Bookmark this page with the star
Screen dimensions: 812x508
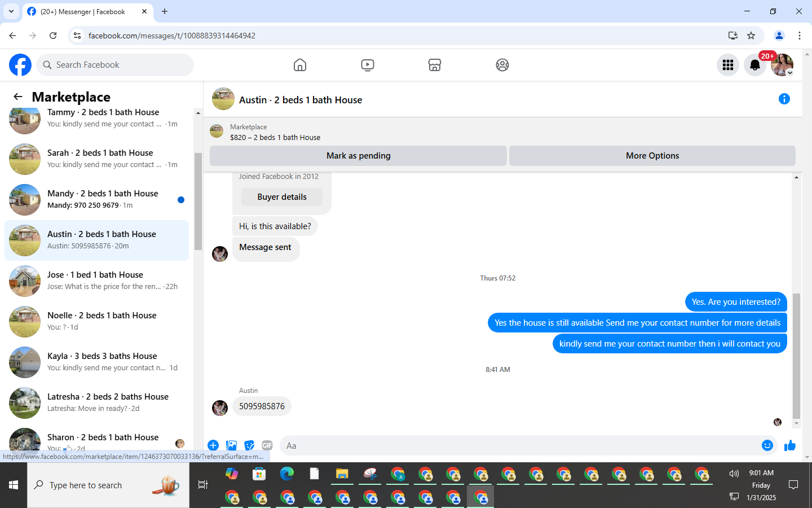[751, 36]
